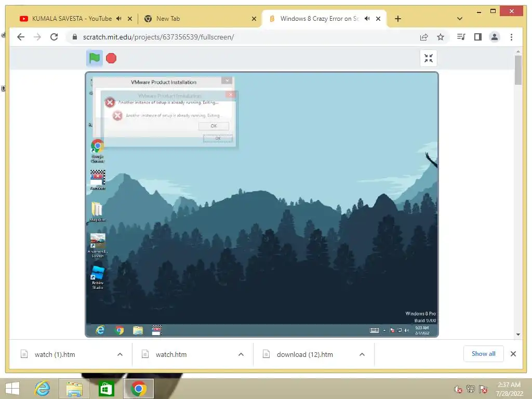Click Chrome icon in simulated taskbar
Screen dimensions: 532x399
coord(119,330)
